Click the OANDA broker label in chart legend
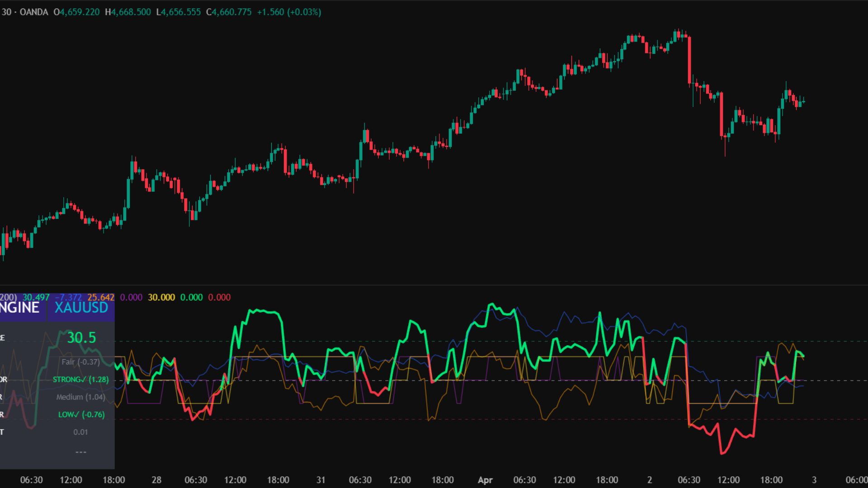The image size is (868, 488). pyautogui.click(x=33, y=12)
